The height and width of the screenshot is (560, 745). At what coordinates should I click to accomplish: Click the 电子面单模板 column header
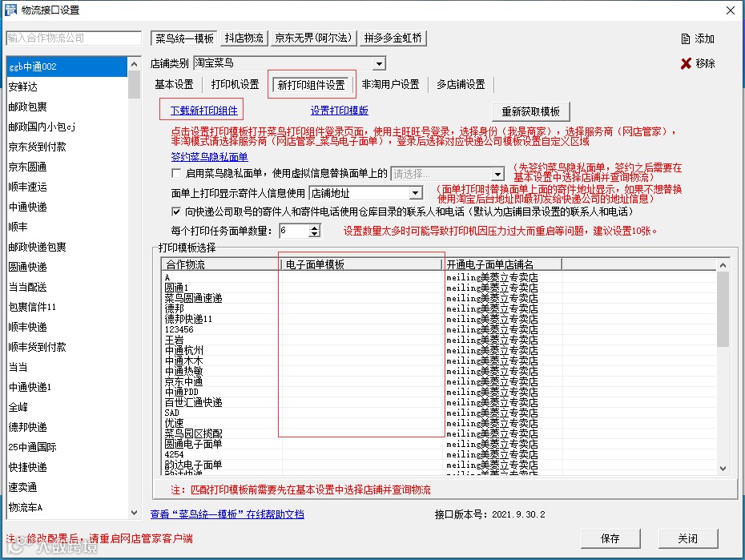(x=361, y=264)
